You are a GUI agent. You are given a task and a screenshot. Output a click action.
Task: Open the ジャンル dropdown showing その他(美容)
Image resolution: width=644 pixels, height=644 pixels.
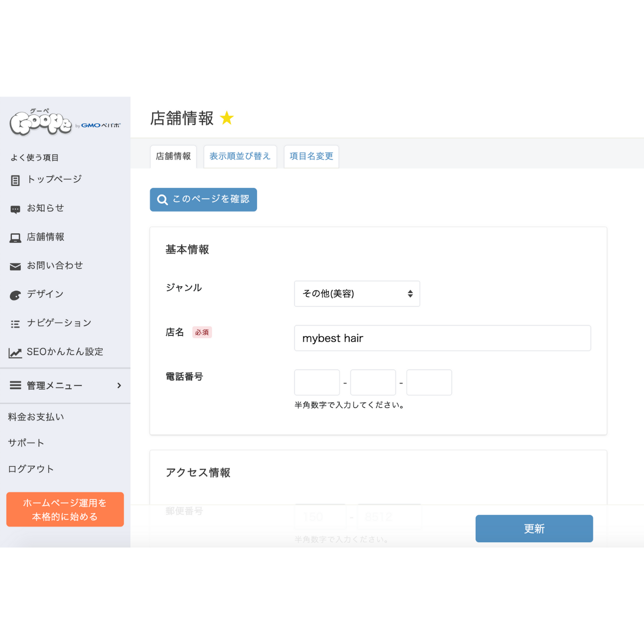point(357,293)
